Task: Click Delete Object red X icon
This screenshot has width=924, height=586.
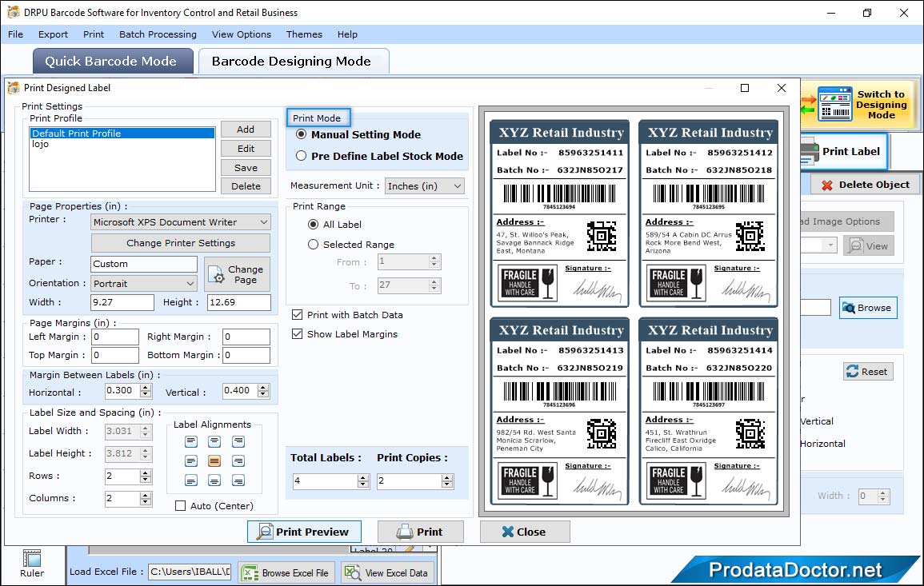Action: point(826,185)
